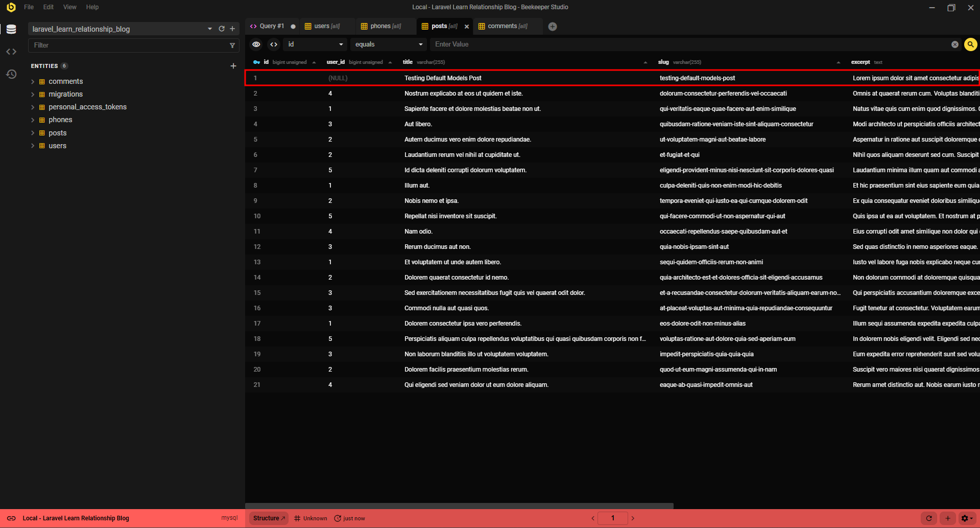The height and width of the screenshot is (528, 980).
Task: Add a new row using the plus button
Action: [948, 518]
